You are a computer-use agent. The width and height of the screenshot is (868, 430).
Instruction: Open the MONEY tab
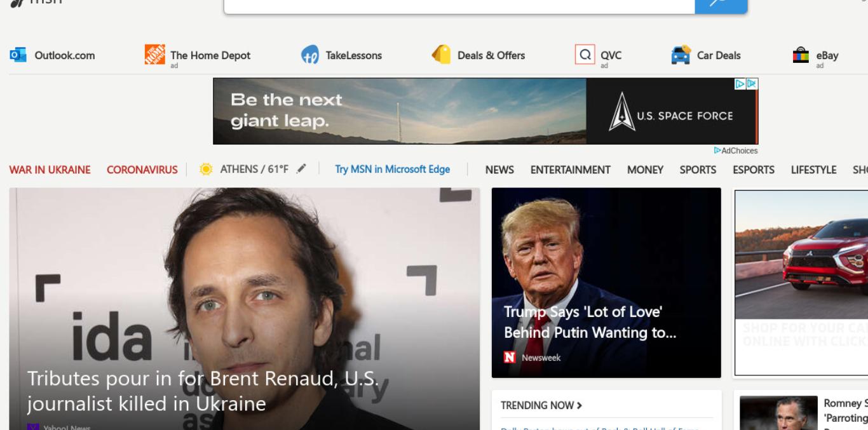tap(645, 170)
